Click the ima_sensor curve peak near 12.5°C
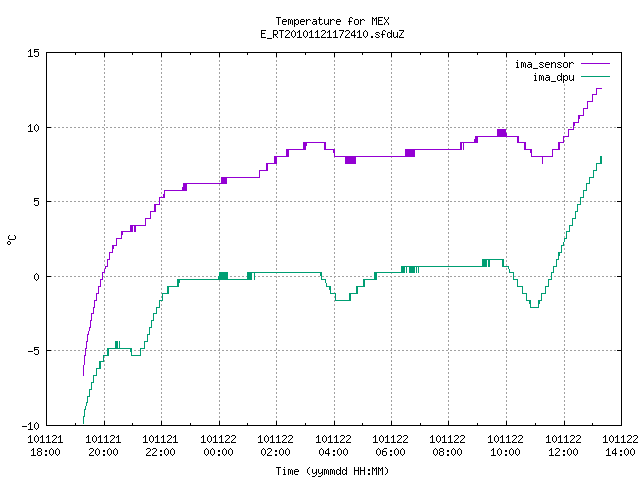Image resolution: width=640 pixels, height=480 pixels. pyautogui.click(x=599, y=89)
